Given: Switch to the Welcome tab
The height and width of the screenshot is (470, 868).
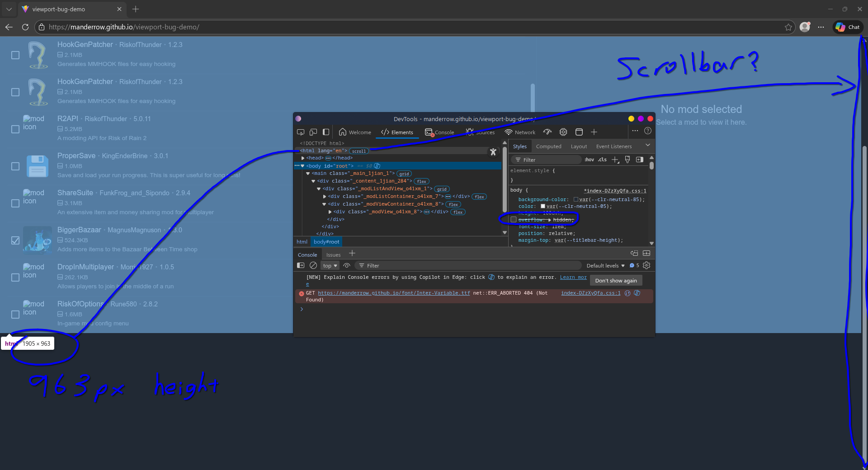Looking at the screenshot, I should 355,132.
